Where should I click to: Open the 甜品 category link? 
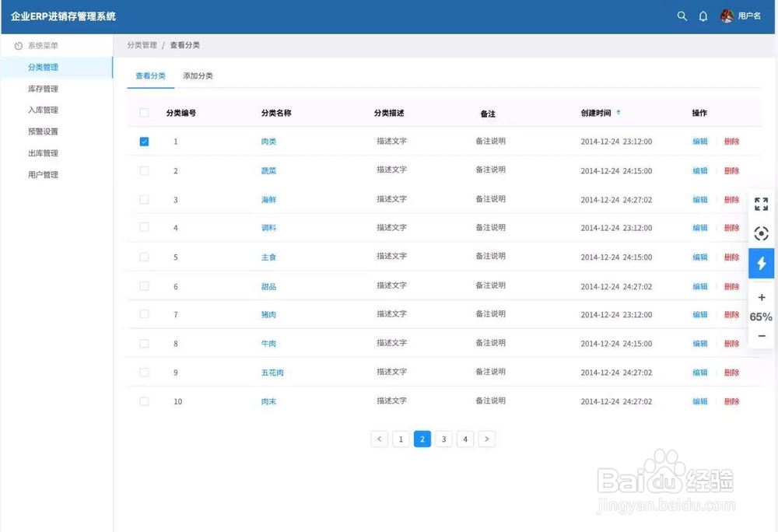[x=268, y=286]
